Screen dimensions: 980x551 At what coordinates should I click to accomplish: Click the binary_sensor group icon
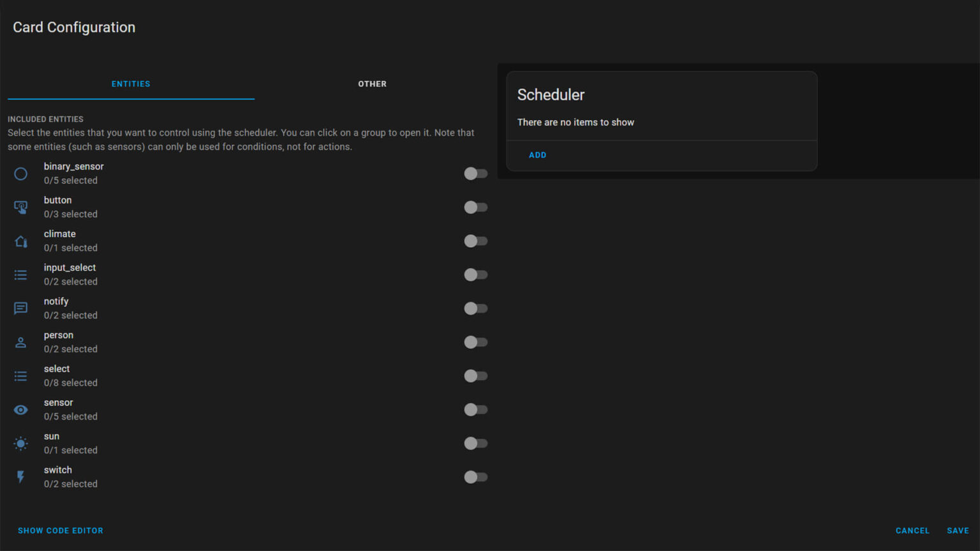point(20,173)
